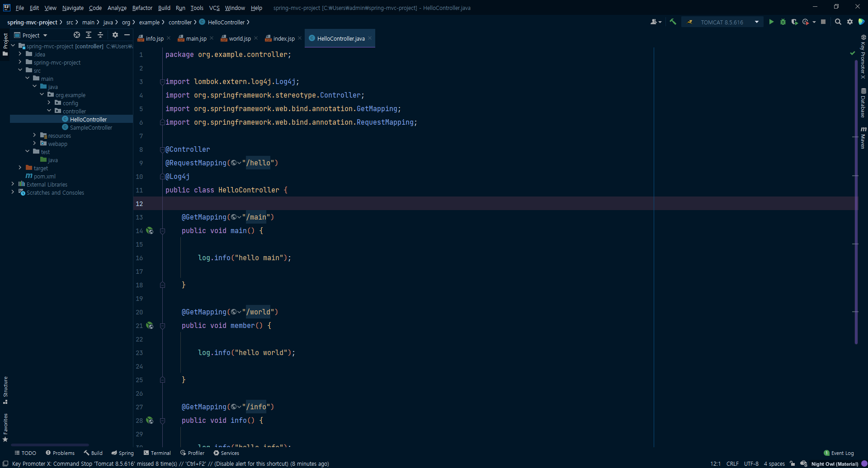Select SampleController in the project tree

tap(91, 128)
